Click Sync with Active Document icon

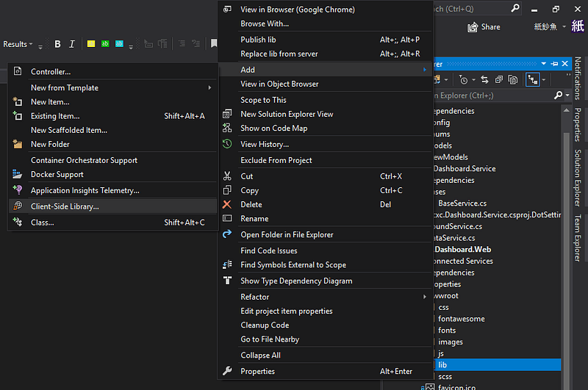point(484,80)
